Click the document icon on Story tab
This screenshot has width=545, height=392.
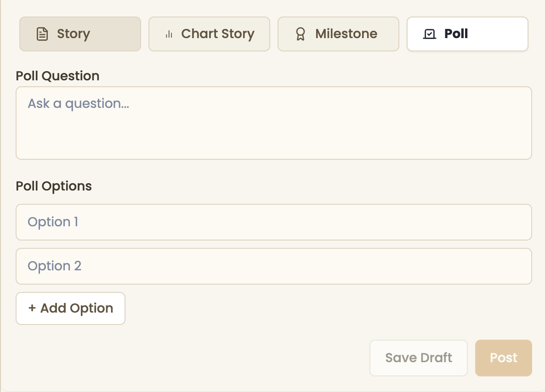(x=42, y=34)
